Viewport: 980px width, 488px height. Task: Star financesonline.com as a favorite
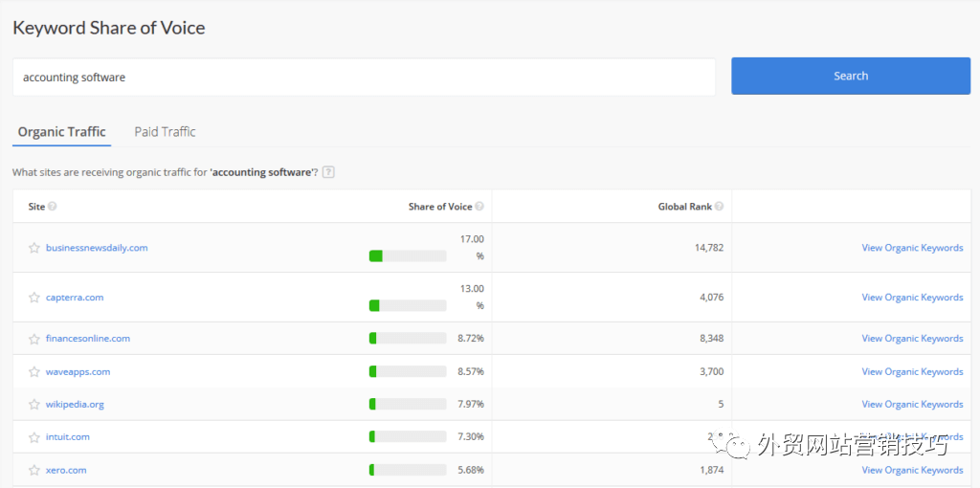tap(34, 339)
